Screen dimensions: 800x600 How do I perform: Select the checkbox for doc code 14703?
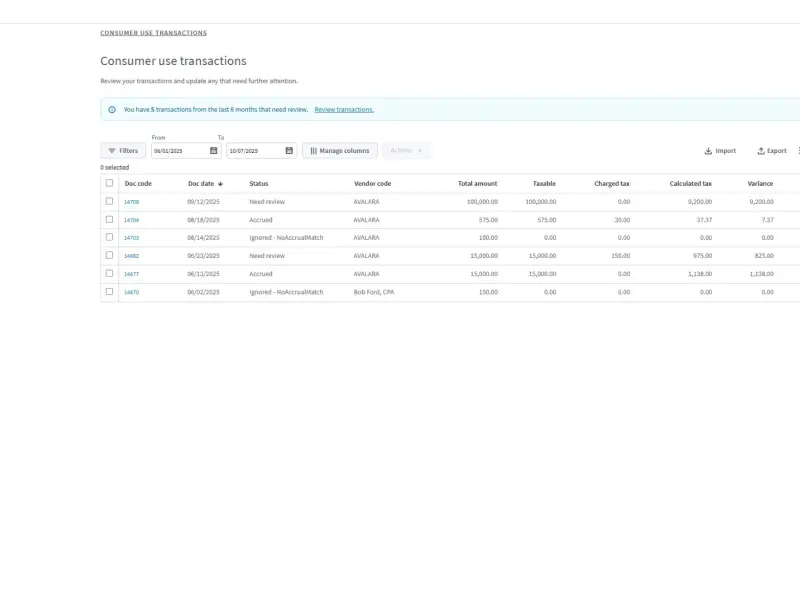coord(109,237)
